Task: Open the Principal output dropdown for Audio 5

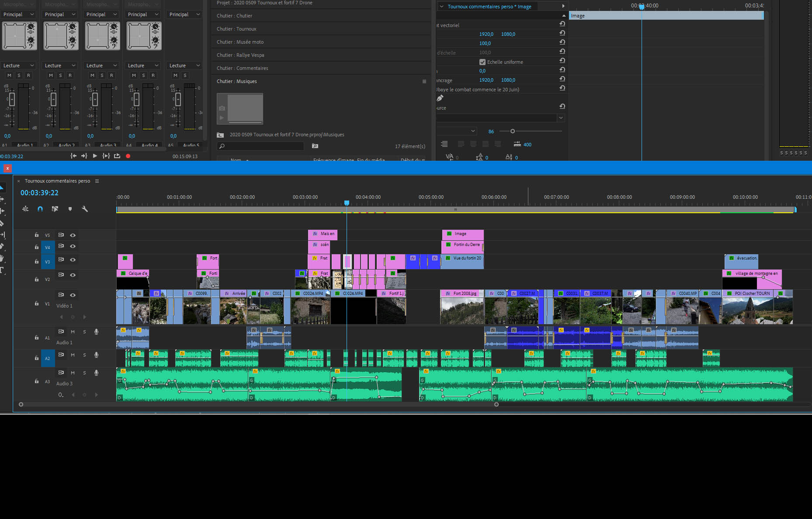Action: [x=184, y=14]
